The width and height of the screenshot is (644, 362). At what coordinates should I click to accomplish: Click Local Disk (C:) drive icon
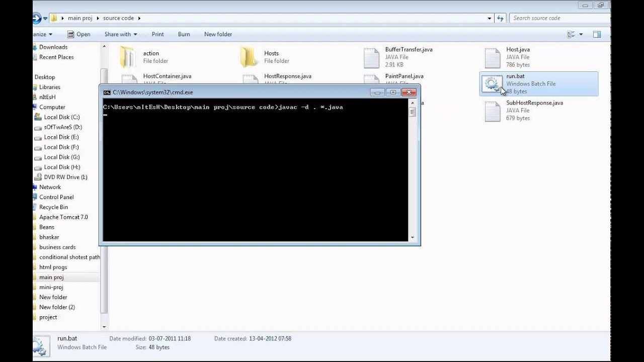(x=38, y=117)
